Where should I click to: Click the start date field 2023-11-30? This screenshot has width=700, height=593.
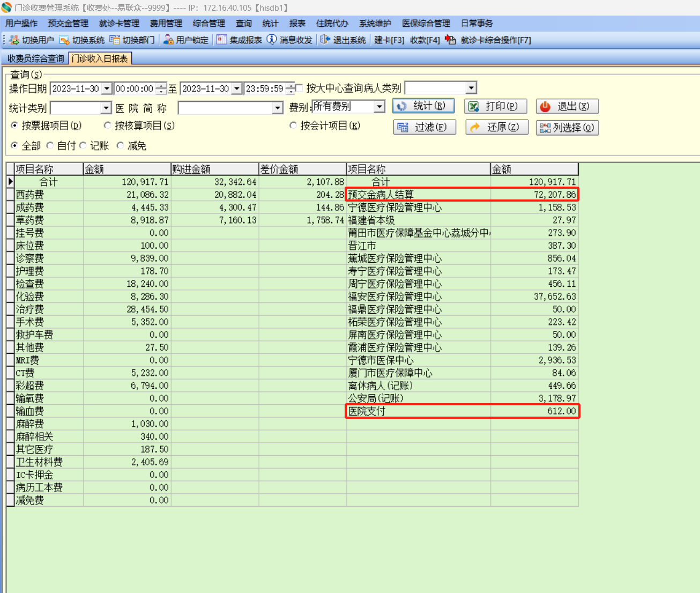(76, 88)
